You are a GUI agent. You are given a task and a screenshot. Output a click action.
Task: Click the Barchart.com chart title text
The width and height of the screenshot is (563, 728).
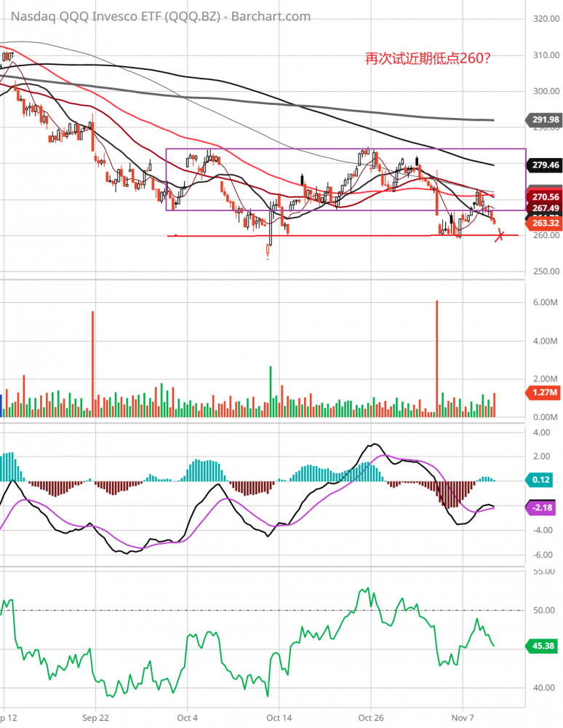click(x=156, y=16)
